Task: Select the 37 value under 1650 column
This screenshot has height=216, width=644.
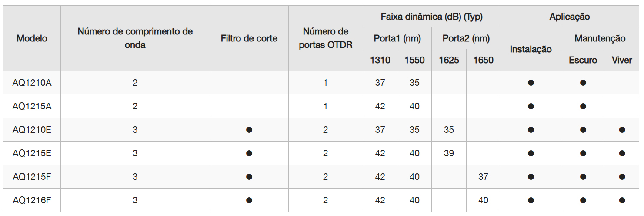Action: [484, 177]
